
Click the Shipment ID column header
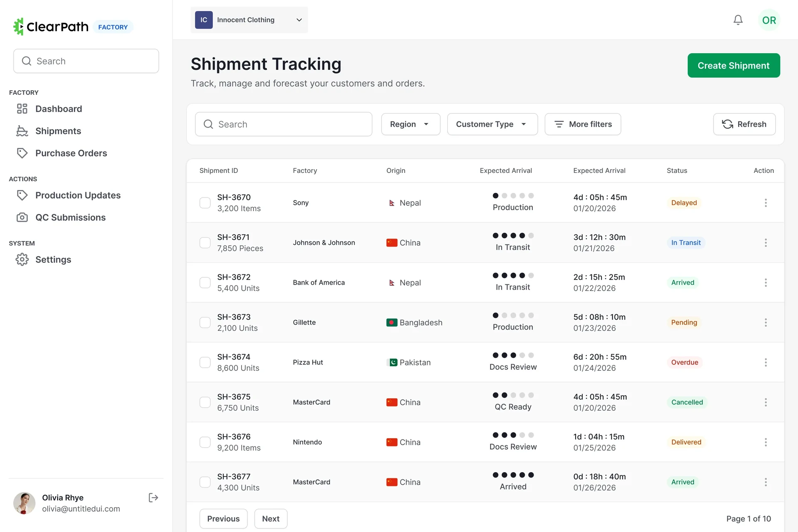[x=219, y=170]
